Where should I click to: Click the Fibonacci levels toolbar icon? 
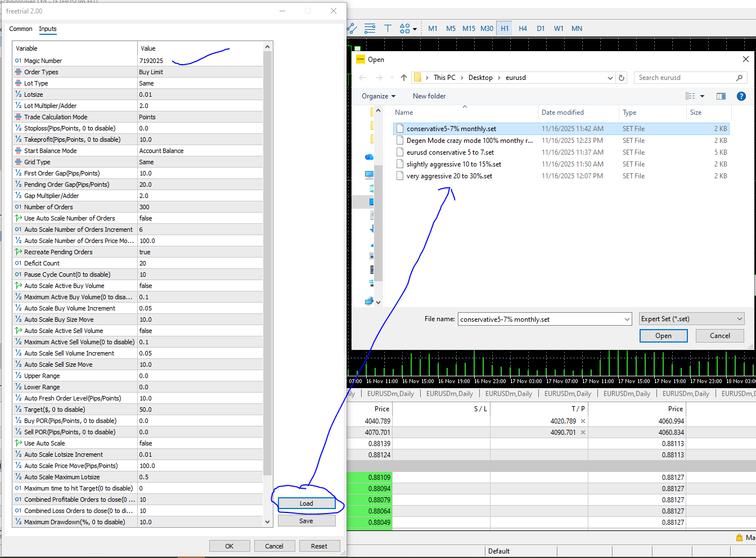pos(370,28)
